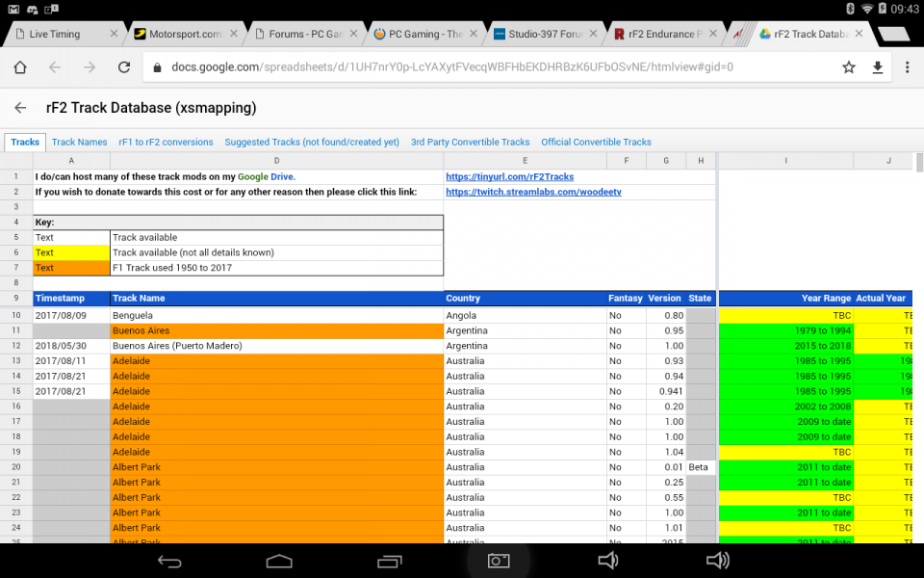Close the Studio-397 Forum tab
The height and width of the screenshot is (578, 924).
click(x=594, y=34)
